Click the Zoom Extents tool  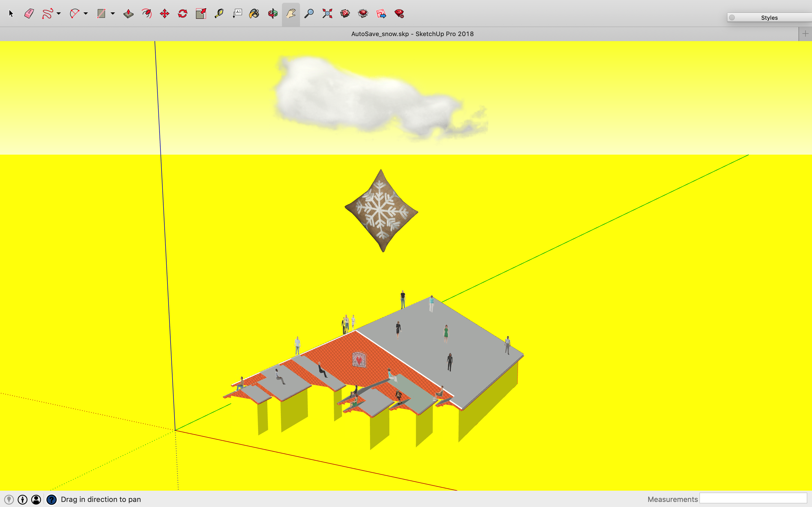click(x=327, y=14)
